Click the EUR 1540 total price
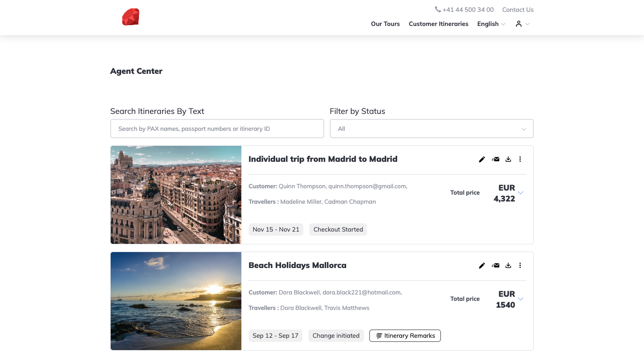The width and height of the screenshot is (644, 356). pyautogui.click(x=506, y=299)
